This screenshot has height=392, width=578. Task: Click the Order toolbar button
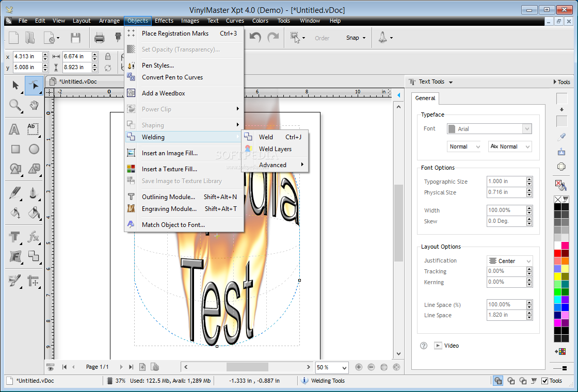pyautogui.click(x=322, y=38)
